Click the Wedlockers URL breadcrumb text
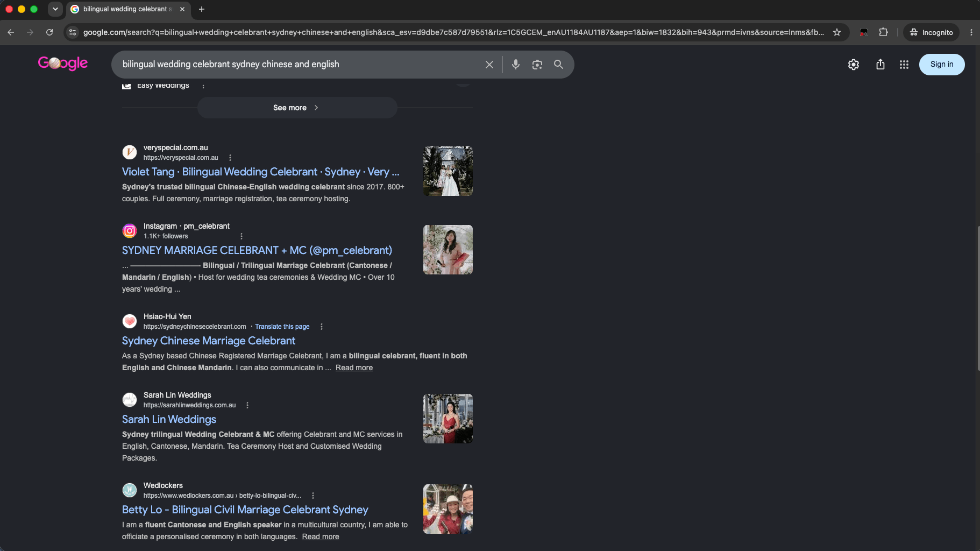 pyautogui.click(x=222, y=496)
